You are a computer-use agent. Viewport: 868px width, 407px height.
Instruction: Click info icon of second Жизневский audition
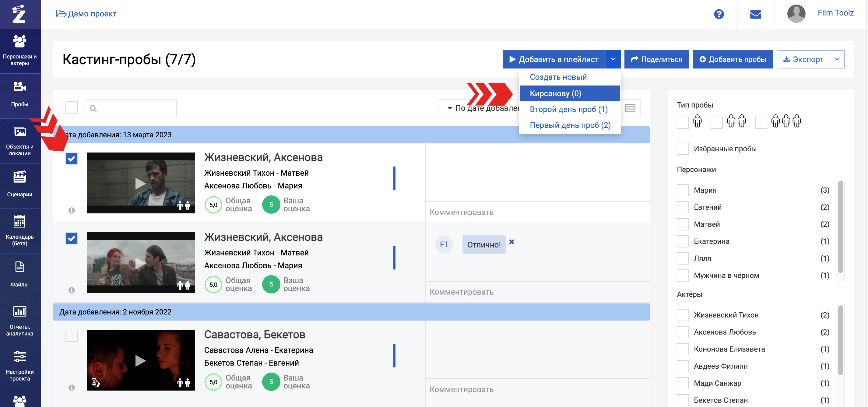(x=72, y=290)
